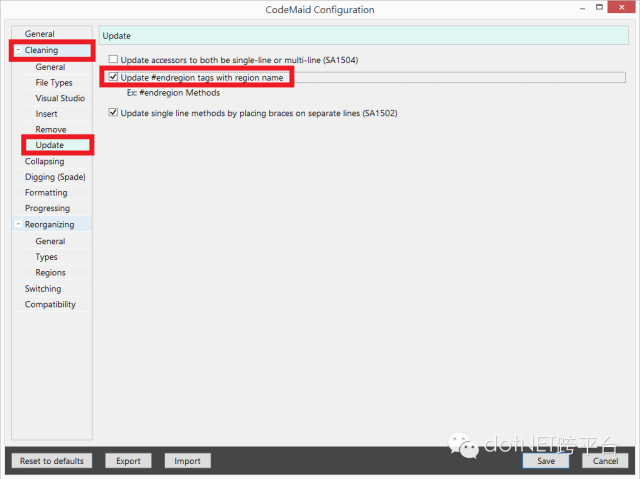Viewport: 640px width, 479px height.
Task: Export the configuration
Action: click(128, 461)
